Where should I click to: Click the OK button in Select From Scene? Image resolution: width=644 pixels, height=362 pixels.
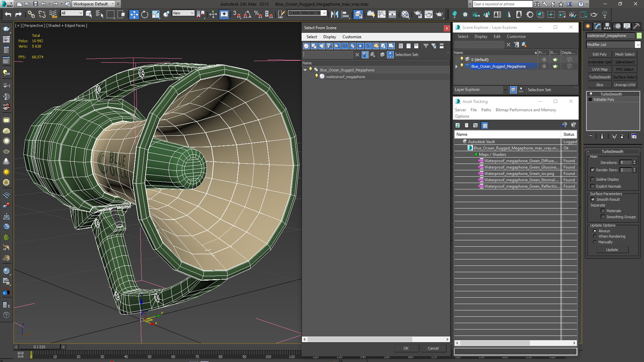click(x=406, y=348)
